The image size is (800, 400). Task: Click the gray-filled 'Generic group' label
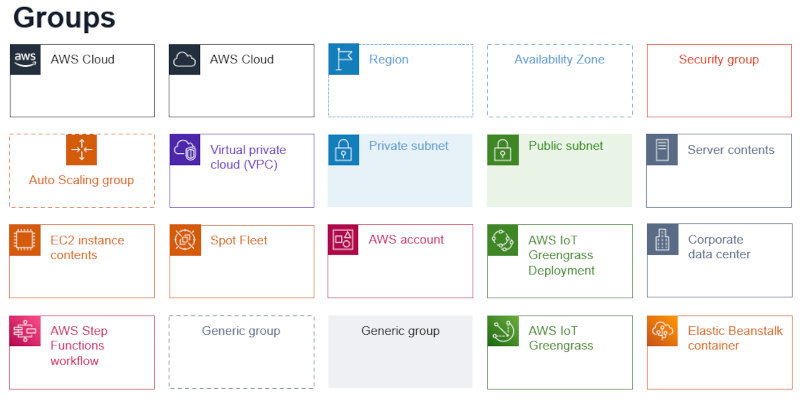(x=400, y=331)
